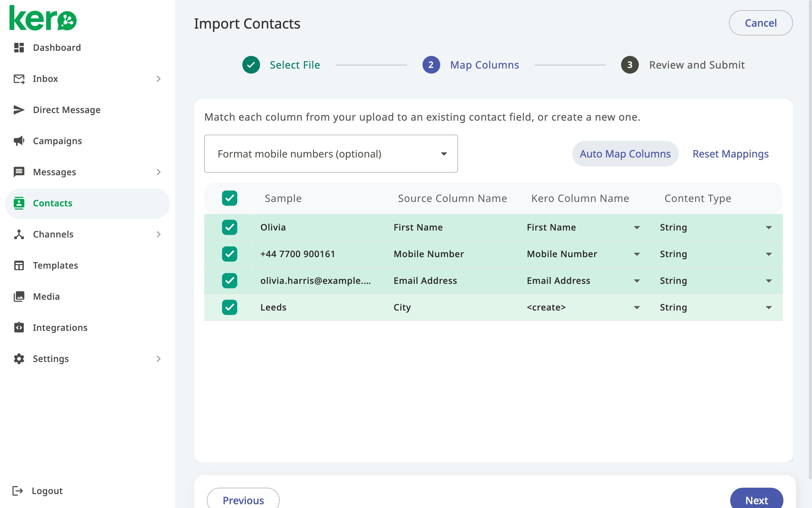812x508 pixels.
Task: Click the Direct Message paper plane icon
Action: click(x=19, y=110)
